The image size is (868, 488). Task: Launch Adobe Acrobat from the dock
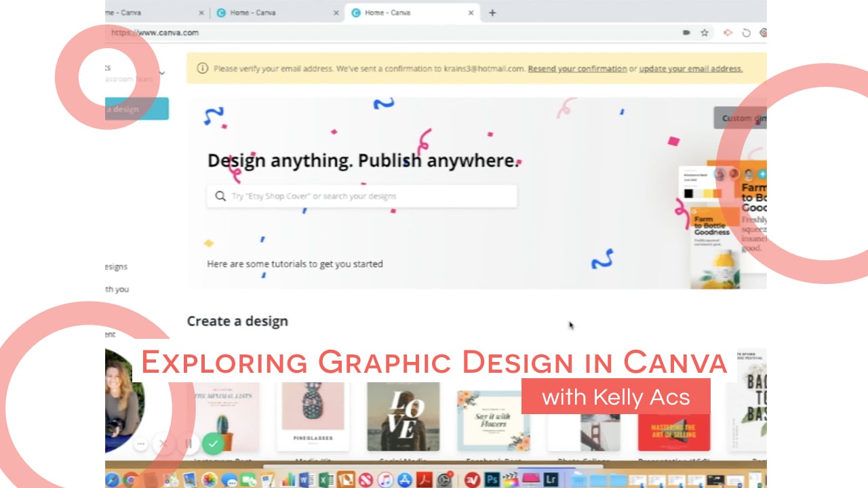coord(425,480)
